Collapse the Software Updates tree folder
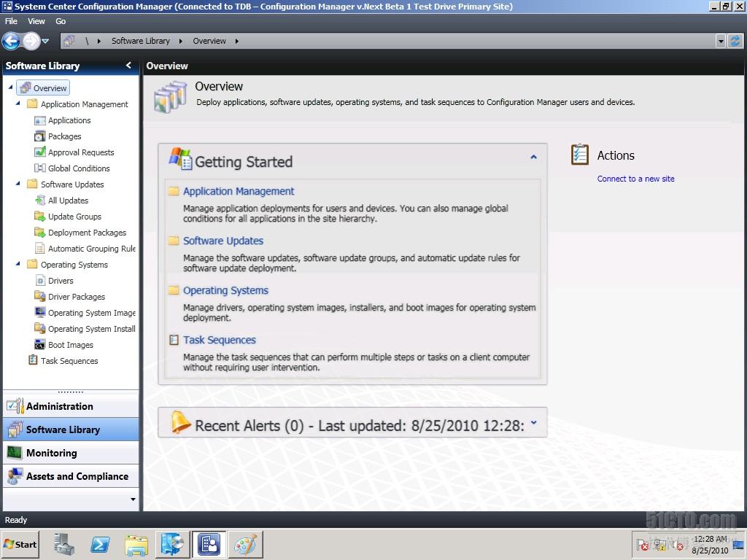This screenshot has width=747, height=560. tap(18, 183)
